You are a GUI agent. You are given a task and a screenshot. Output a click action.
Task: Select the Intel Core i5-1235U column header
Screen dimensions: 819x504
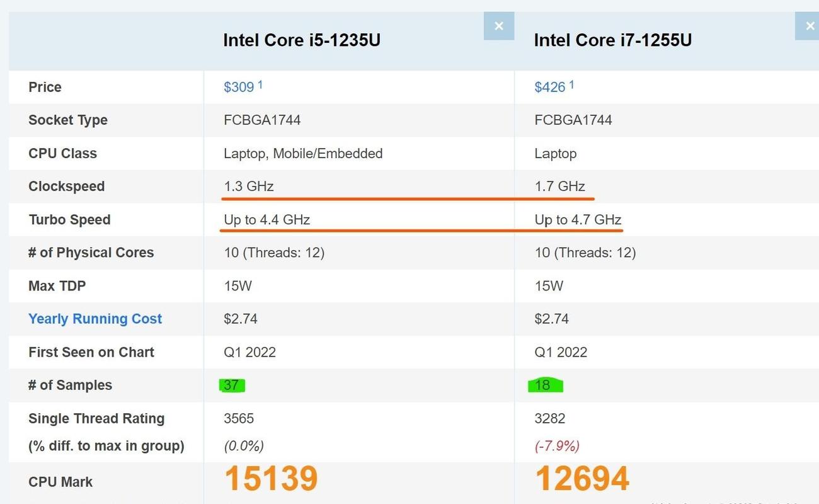coord(301,40)
